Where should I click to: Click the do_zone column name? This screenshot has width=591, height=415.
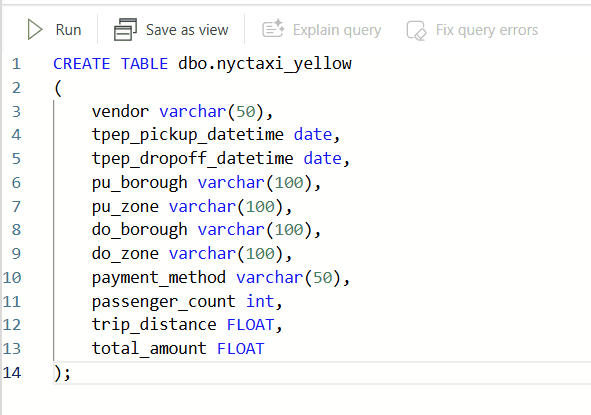click(125, 254)
